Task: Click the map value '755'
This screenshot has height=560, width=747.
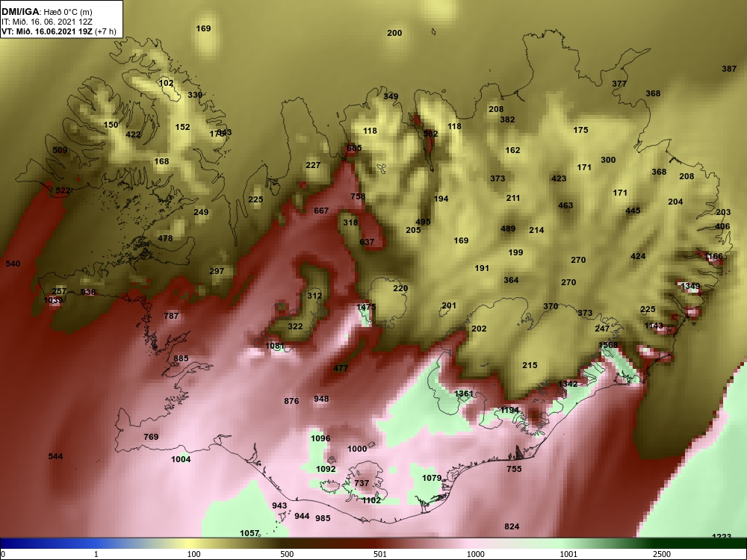Action: pos(514,469)
